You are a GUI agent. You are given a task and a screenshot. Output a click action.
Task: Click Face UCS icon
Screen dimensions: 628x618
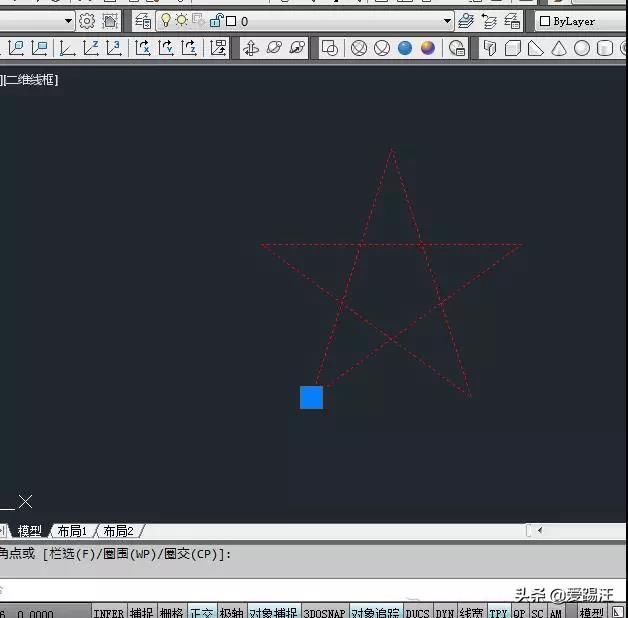[16, 48]
